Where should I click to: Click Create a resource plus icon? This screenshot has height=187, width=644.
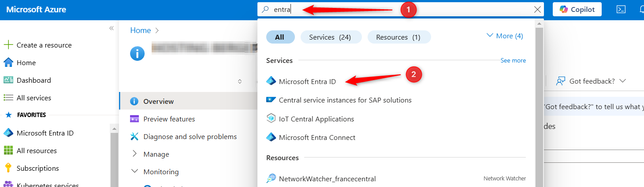pyautogui.click(x=8, y=45)
